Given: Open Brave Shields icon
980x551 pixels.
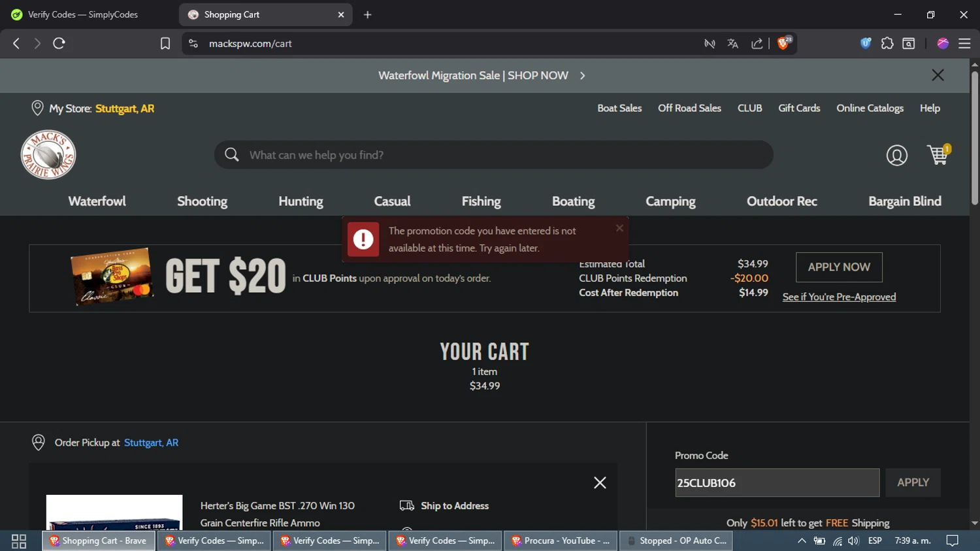Looking at the screenshot, I should pos(784,43).
